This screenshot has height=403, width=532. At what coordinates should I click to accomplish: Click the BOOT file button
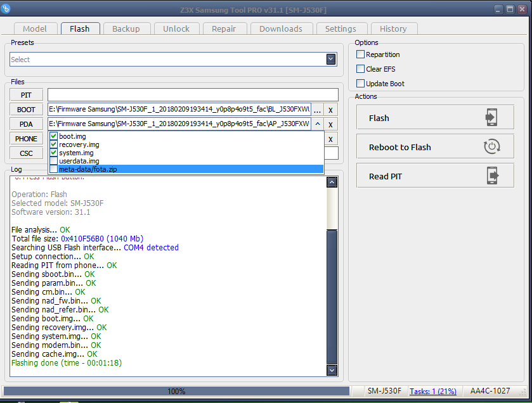point(26,110)
